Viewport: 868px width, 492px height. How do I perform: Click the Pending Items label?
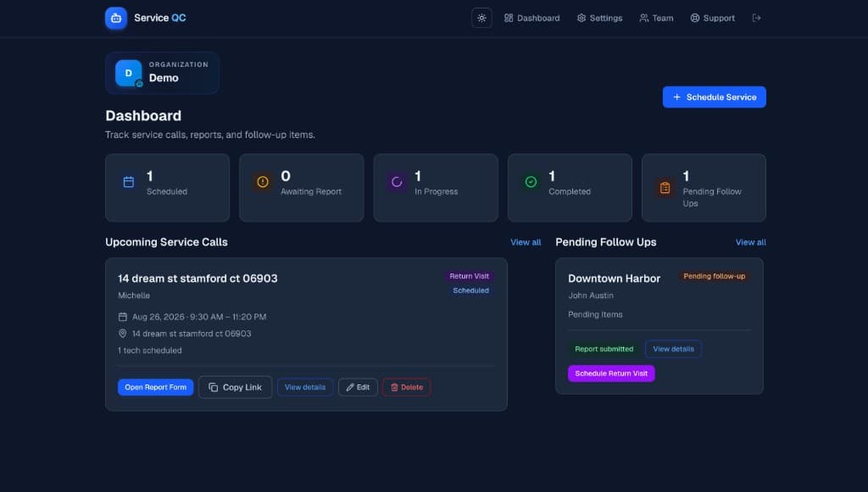[x=595, y=314]
